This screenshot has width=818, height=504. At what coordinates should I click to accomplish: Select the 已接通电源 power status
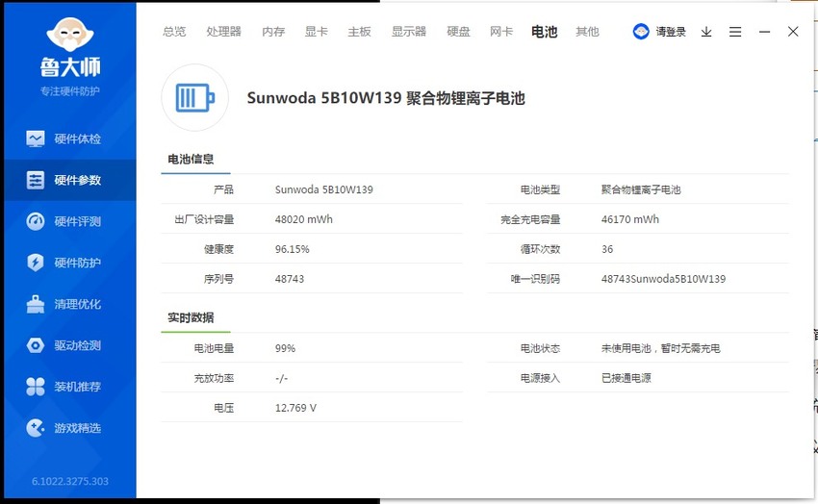[626, 378]
